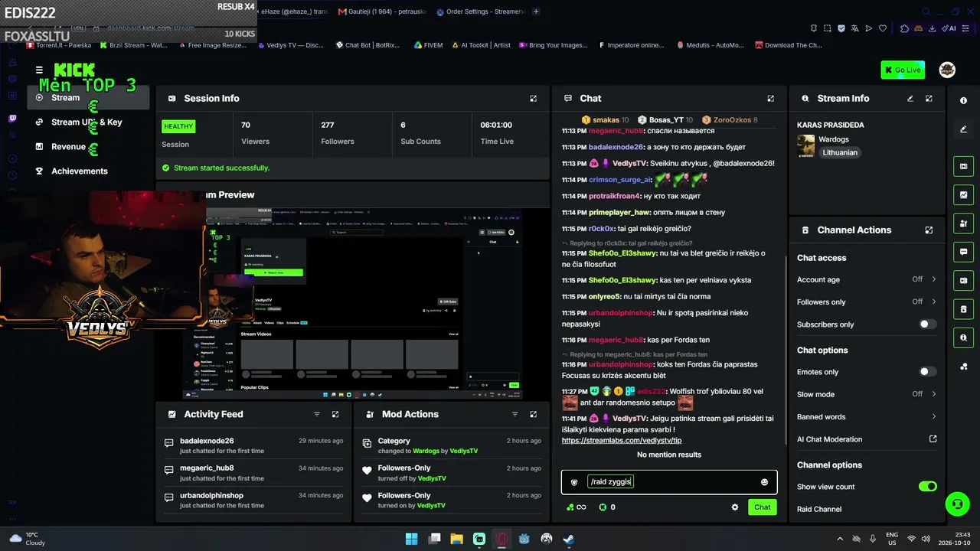Open Steam from the taskbar

pyautogui.click(x=569, y=539)
